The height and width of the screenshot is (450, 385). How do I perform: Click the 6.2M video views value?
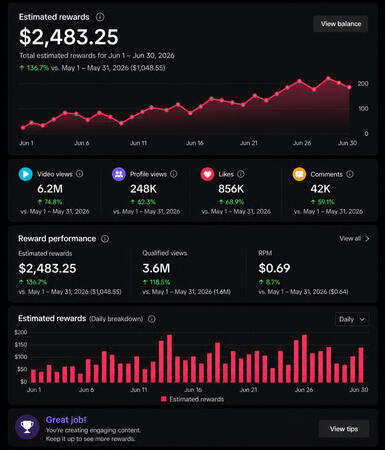[x=50, y=189]
